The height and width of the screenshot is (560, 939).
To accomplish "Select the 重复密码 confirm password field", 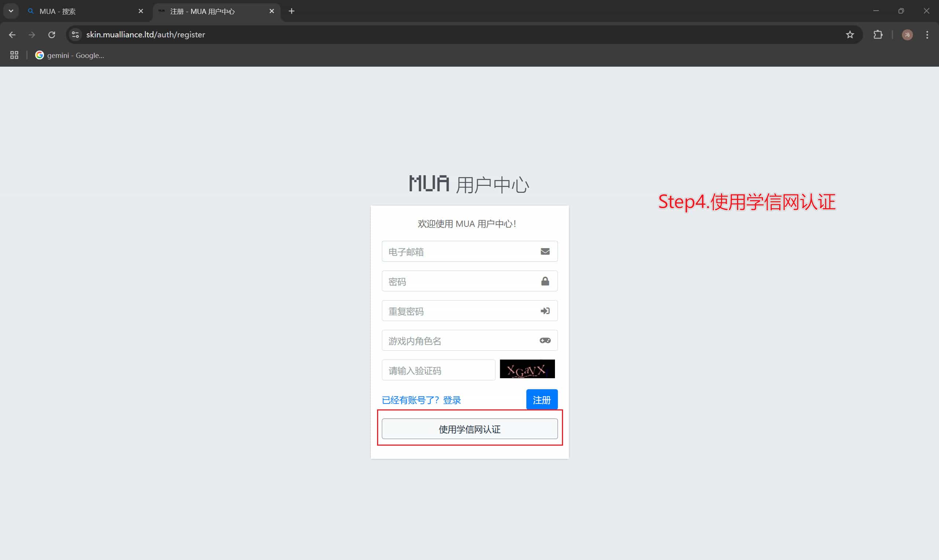I will [469, 311].
